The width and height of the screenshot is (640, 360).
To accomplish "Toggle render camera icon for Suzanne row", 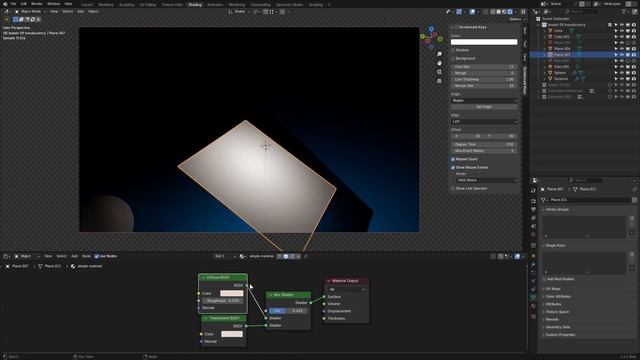I will (633, 79).
